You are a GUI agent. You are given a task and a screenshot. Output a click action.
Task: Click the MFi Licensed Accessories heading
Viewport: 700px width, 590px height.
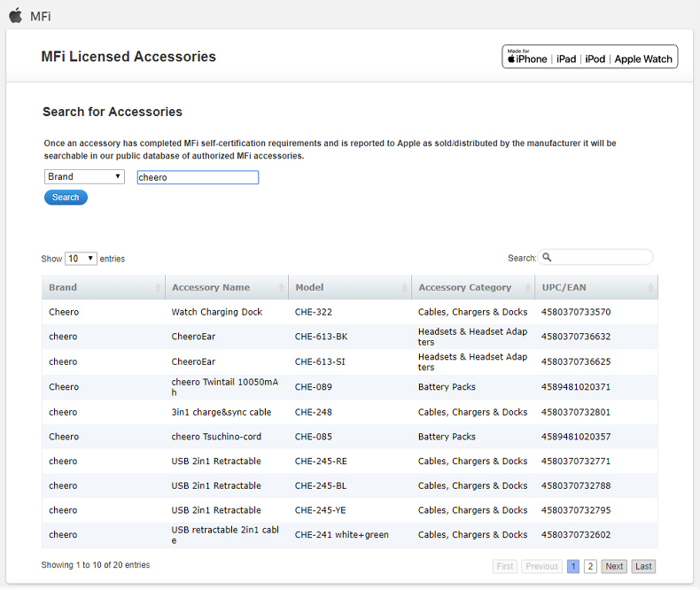(x=128, y=57)
